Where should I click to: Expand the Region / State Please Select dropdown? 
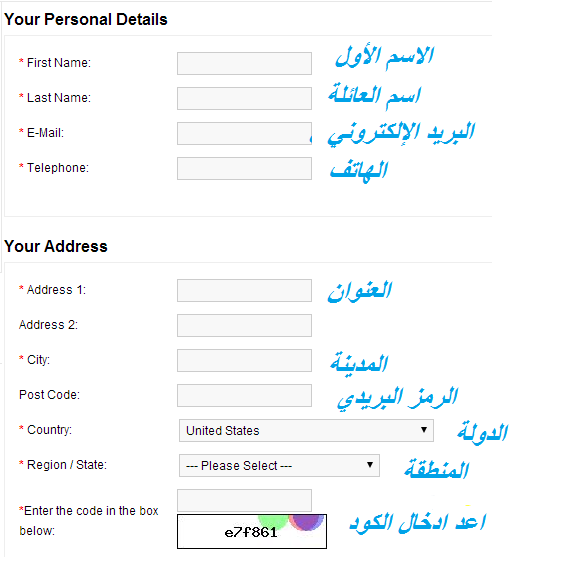(x=279, y=466)
